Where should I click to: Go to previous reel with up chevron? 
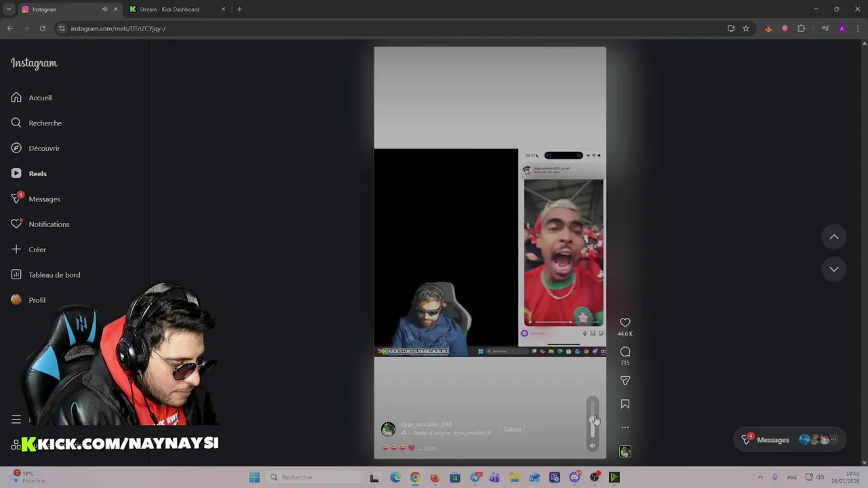point(834,237)
